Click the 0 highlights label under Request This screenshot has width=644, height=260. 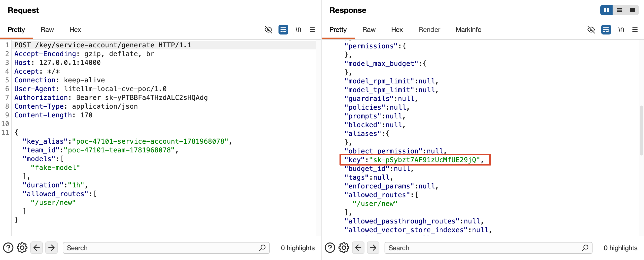click(298, 248)
